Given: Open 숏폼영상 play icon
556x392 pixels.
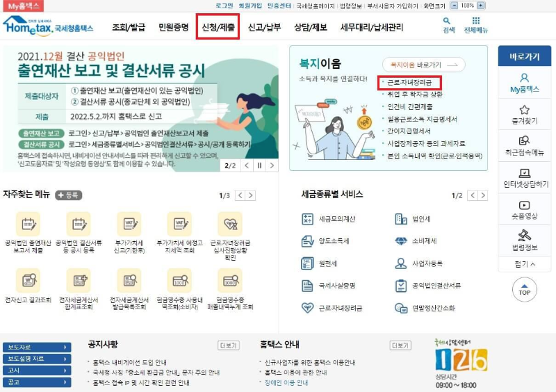Looking at the screenshot, I should 524,205.
